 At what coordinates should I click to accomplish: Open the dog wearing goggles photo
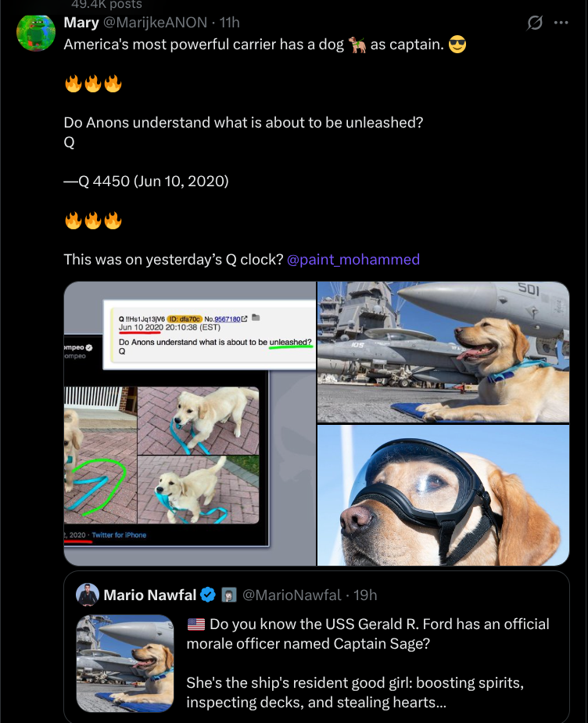click(x=443, y=495)
